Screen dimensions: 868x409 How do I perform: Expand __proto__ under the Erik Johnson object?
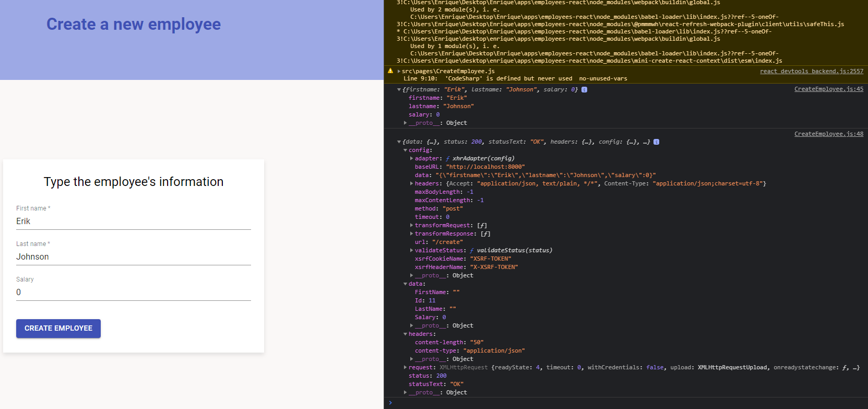click(x=406, y=123)
